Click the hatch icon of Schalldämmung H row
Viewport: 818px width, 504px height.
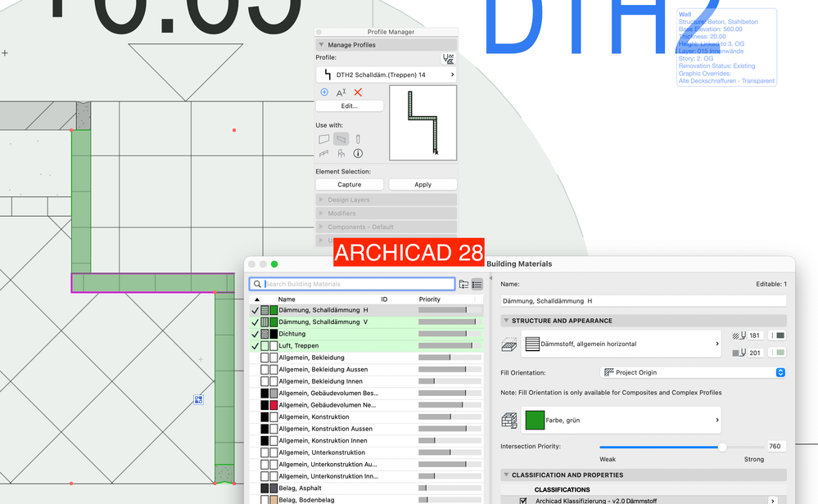264,310
